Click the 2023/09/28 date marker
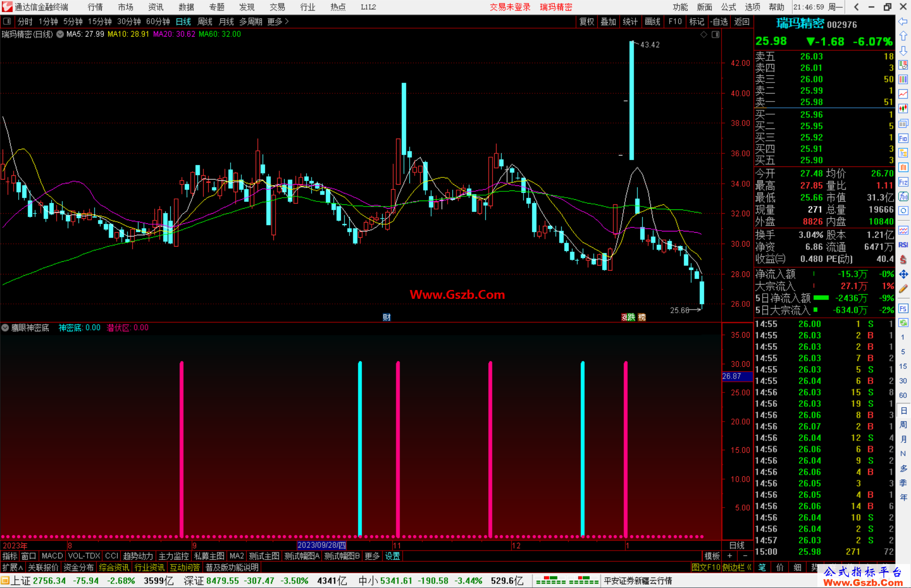The height and width of the screenshot is (588, 911). coord(321,545)
